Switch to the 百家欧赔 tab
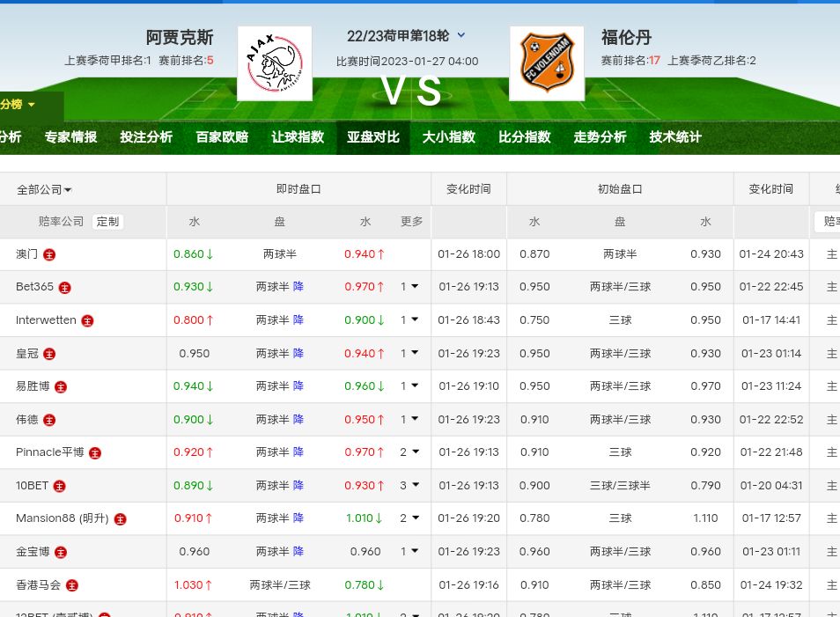 coord(222,137)
